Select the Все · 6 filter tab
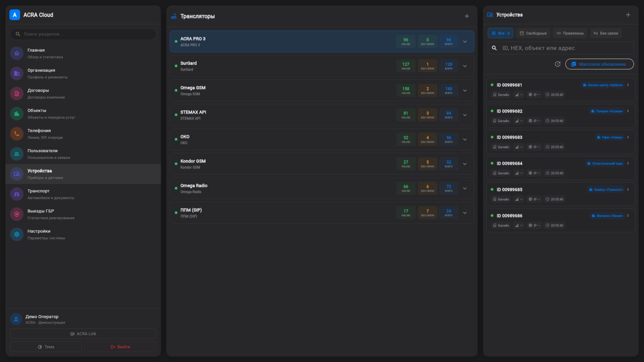 [x=500, y=33]
